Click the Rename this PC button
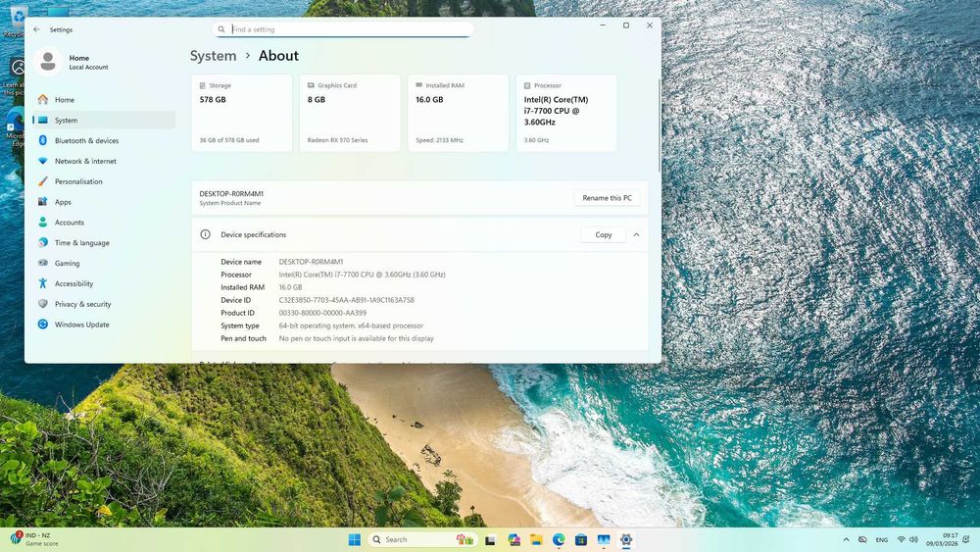This screenshot has width=980, height=552. 607,198
